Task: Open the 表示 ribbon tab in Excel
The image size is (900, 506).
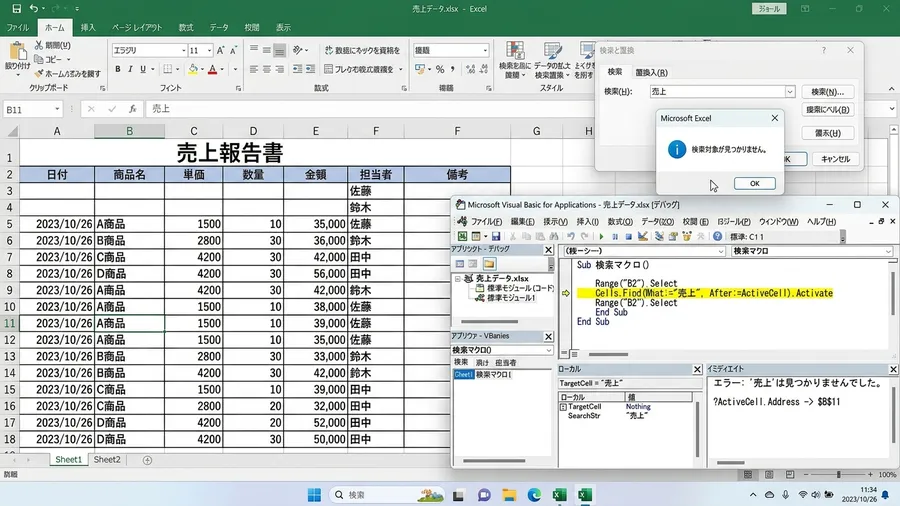Action: [x=283, y=28]
